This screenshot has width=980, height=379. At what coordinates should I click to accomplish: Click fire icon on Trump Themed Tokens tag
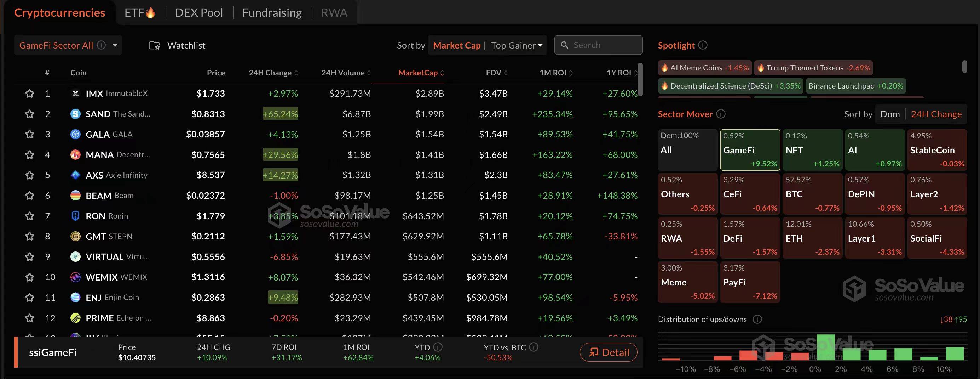761,68
